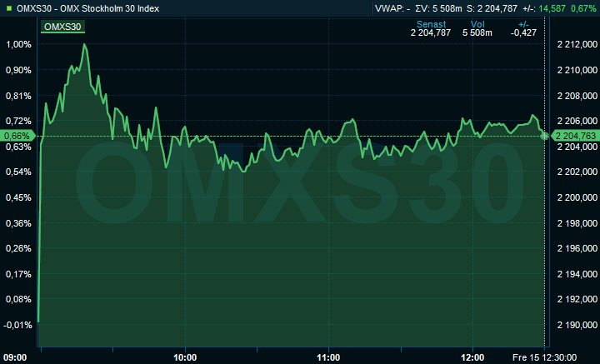Viewport: 600px width, 364px height.
Task: Click the 0,90% label on left axis
Action: (18, 70)
